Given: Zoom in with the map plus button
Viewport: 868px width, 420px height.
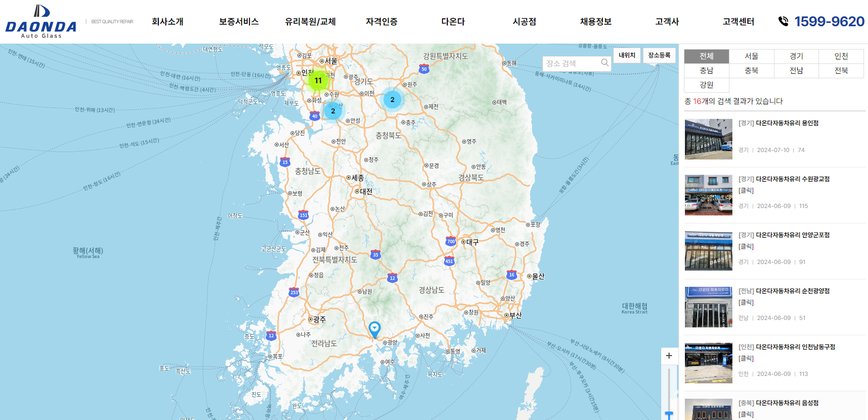Looking at the screenshot, I should (669, 356).
